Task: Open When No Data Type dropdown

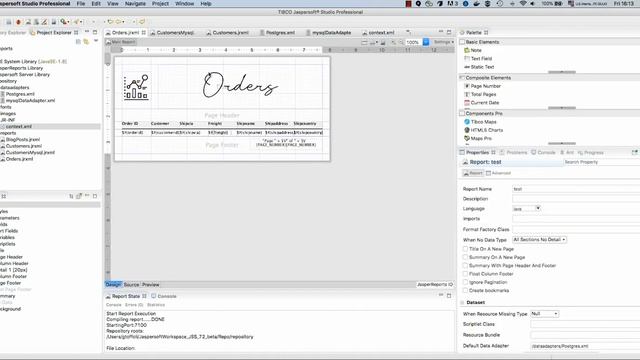Action: click(x=539, y=240)
